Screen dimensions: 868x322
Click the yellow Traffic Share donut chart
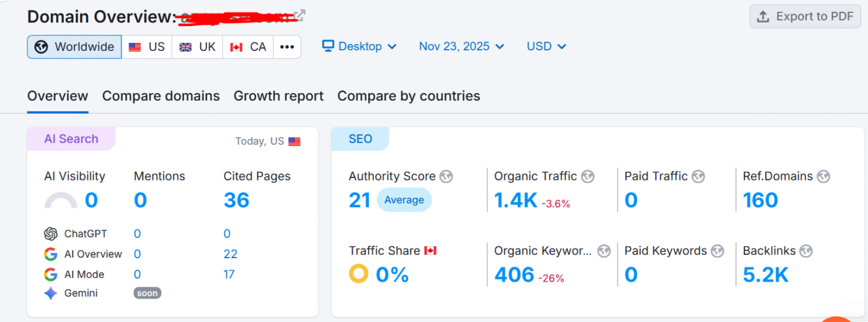[358, 274]
